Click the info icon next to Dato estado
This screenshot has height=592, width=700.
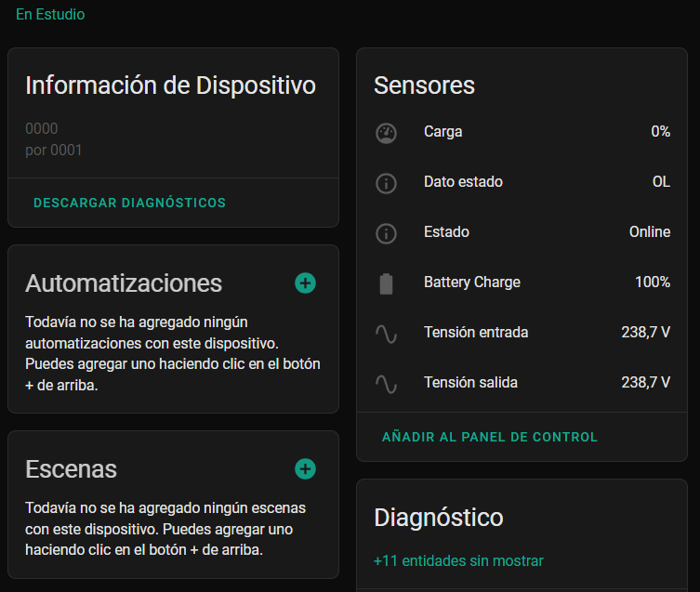point(386,183)
